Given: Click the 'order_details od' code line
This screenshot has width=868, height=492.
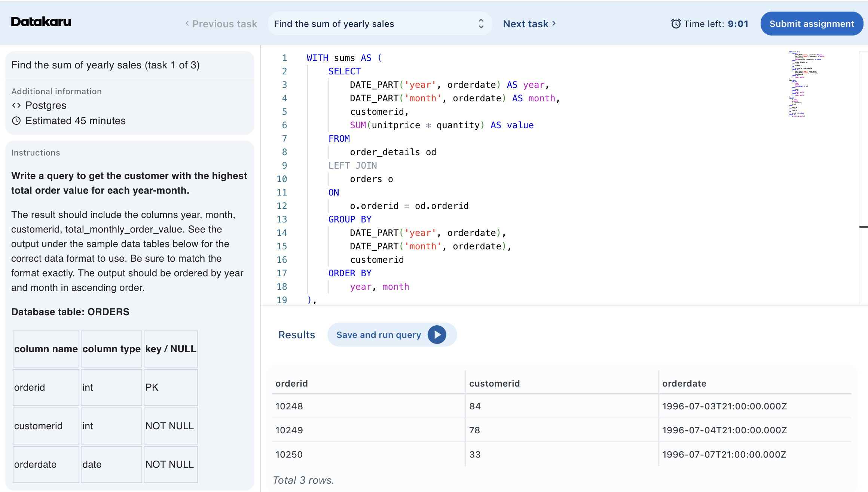Looking at the screenshot, I should (393, 152).
